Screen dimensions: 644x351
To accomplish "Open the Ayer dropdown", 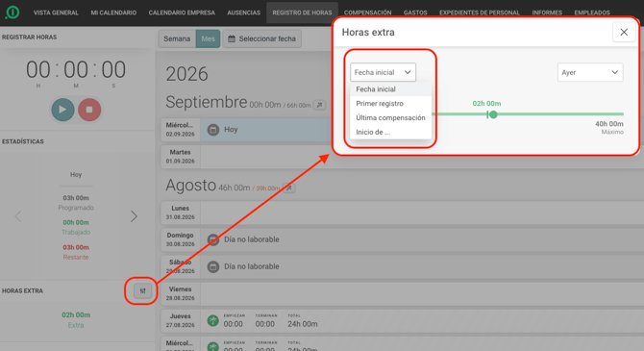I will pos(590,72).
